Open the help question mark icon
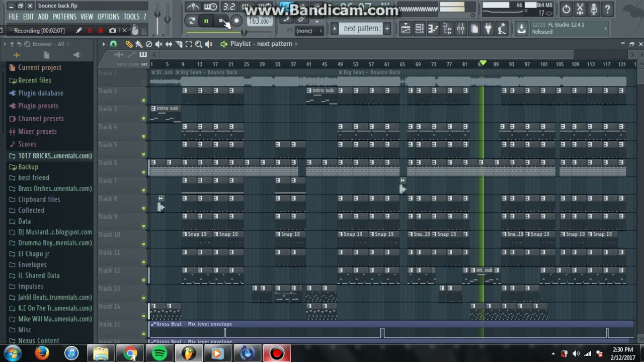 [607, 9]
